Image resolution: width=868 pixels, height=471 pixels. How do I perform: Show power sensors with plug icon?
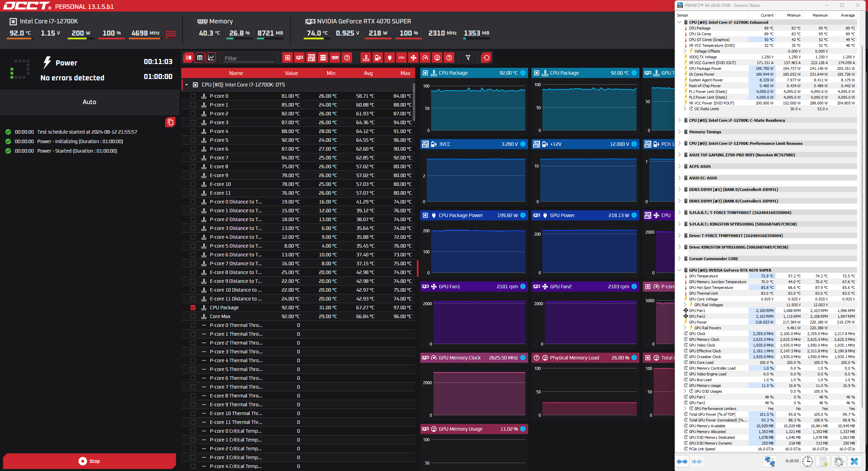pyautogui.click(x=389, y=58)
